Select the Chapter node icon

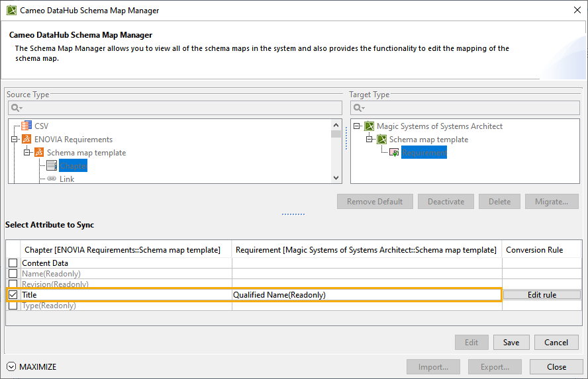pyautogui.click(x=52, y=166)
